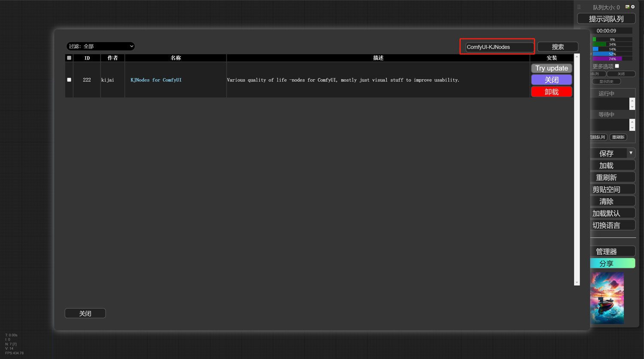Image resolution: width=644 pixels, height=359 pixels.
Task: Click the search field containing ComfyUI-KJNodes
Action: [x=498, y=47]
